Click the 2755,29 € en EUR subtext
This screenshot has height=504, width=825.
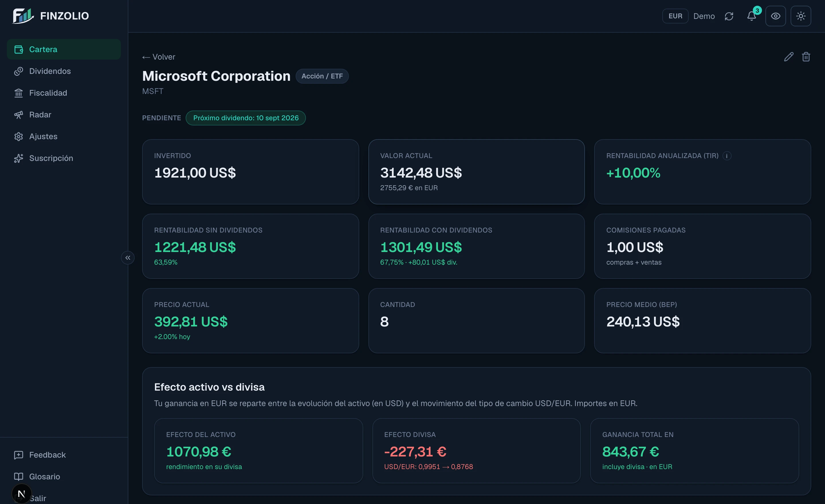409,188
